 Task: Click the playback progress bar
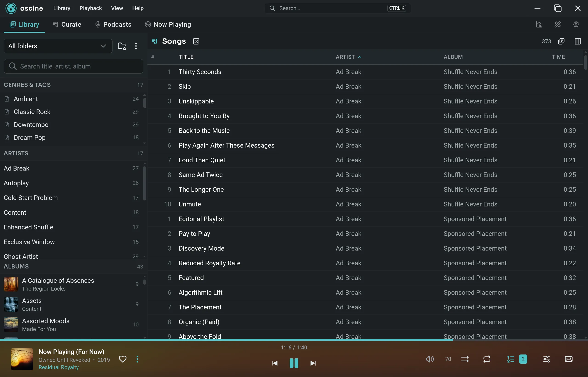pos(294,340)
